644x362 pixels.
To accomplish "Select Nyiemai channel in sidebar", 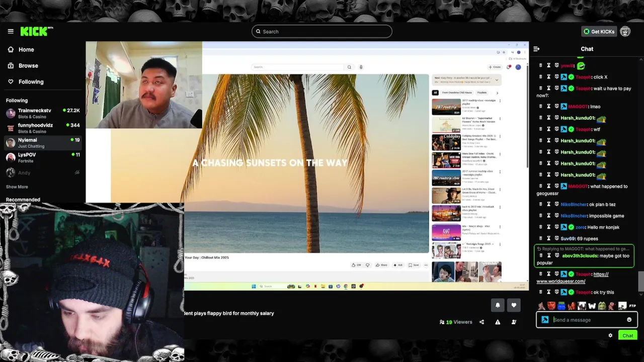I will [x=43, y=143].
